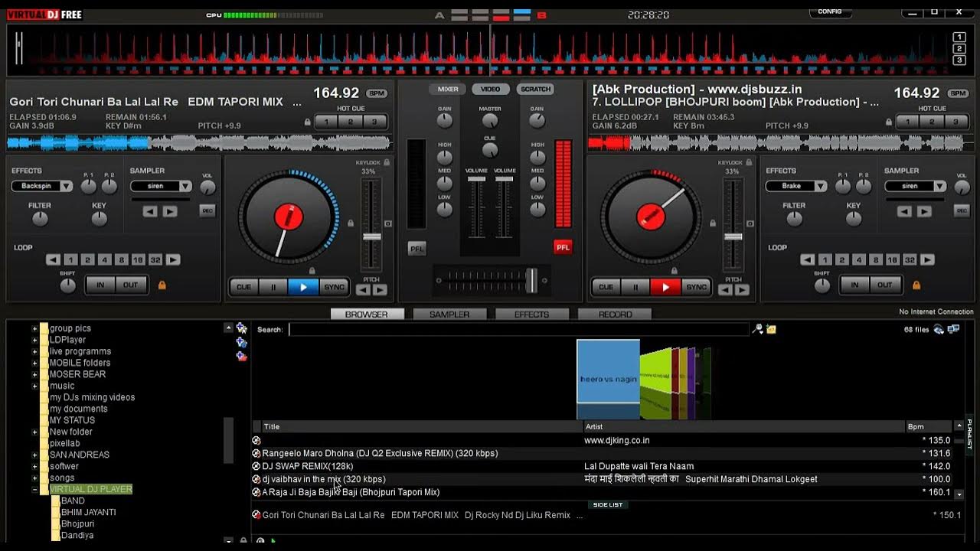Nudge right deck pitch up arrow

pyautogui.click(x=742, y=290)
